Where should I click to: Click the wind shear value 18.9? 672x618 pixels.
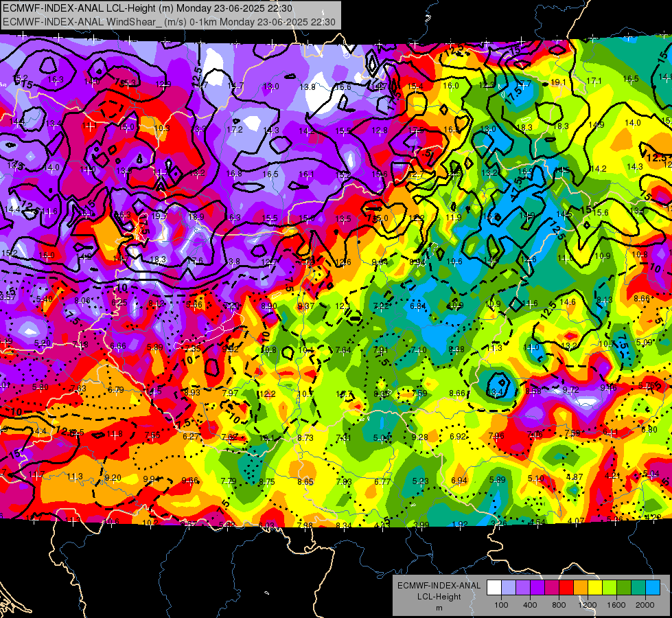click(196, 216)
